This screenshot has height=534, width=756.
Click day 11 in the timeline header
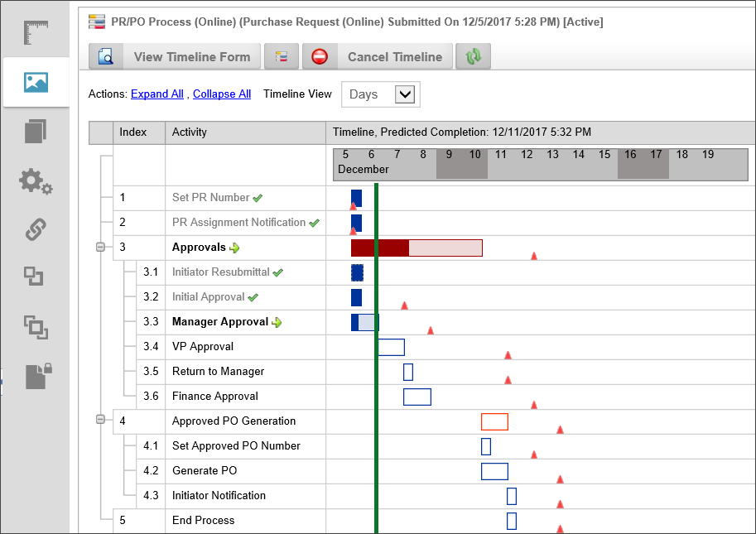[x=500, y=154]
